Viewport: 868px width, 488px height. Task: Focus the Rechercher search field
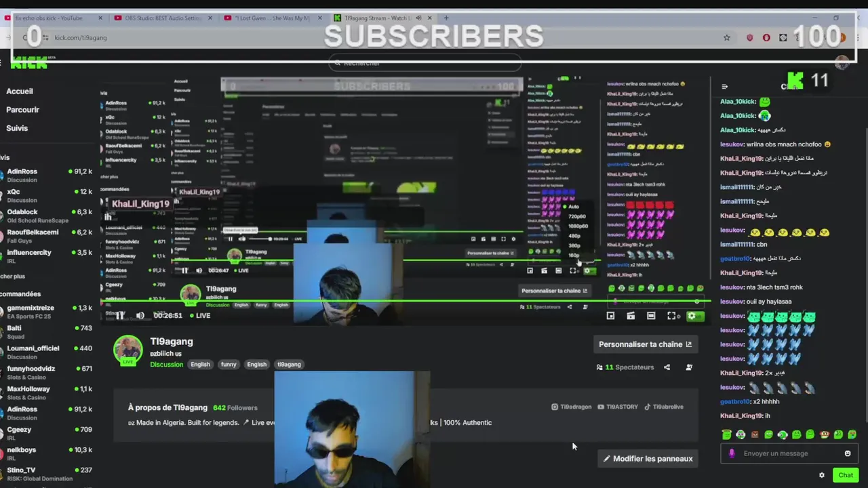click(x=425, y=63)
